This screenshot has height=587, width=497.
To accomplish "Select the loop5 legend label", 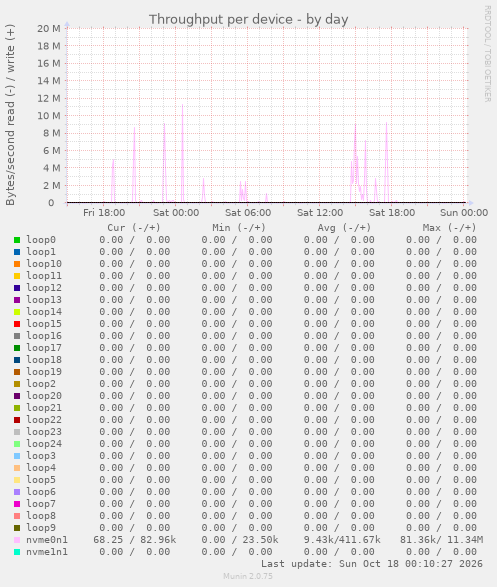I will 41,480.
